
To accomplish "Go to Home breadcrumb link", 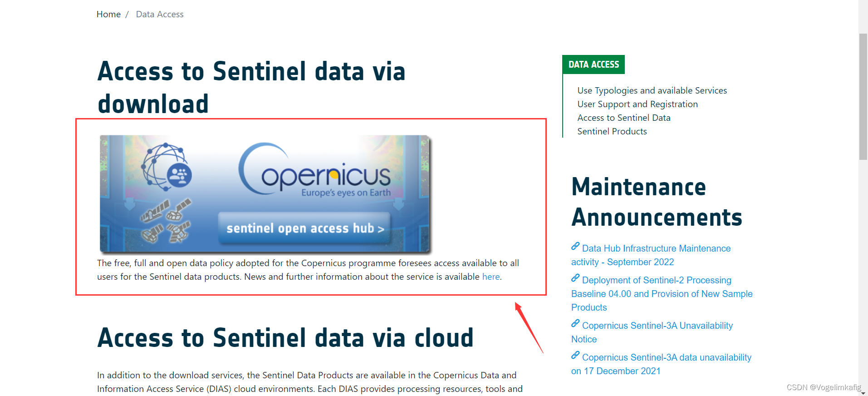I will point(108,14).
